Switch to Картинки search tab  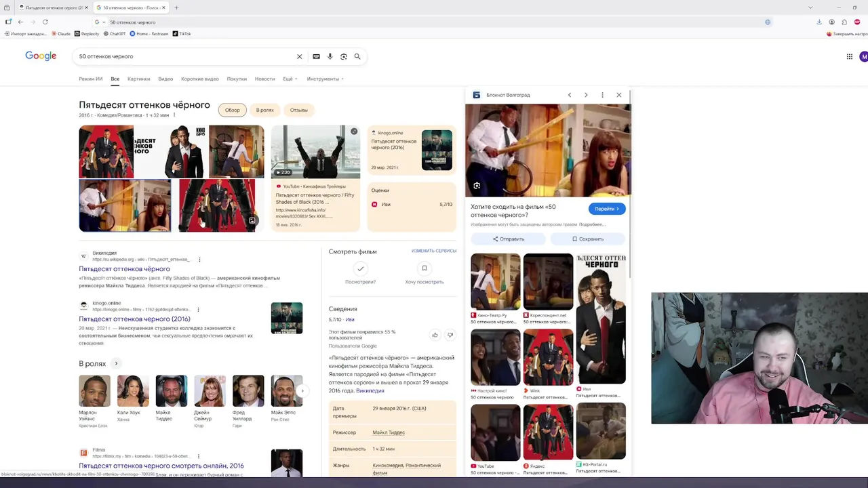point(138,79)
